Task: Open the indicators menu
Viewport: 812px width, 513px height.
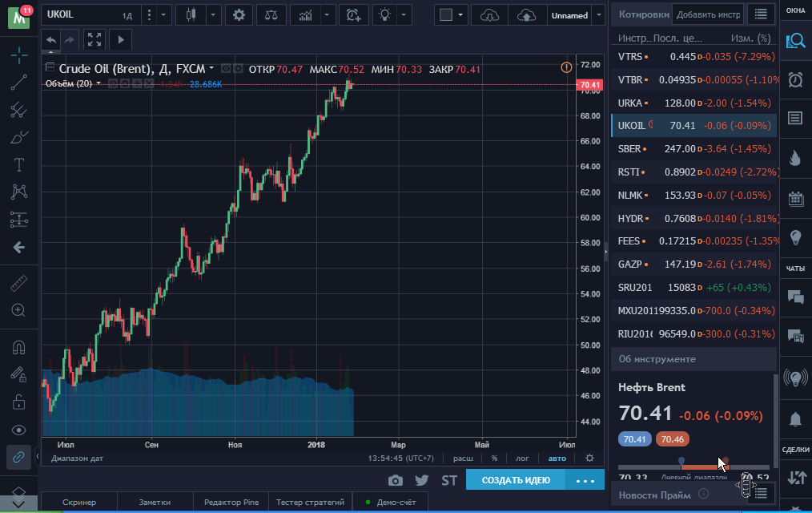Action: coord(306,15)
